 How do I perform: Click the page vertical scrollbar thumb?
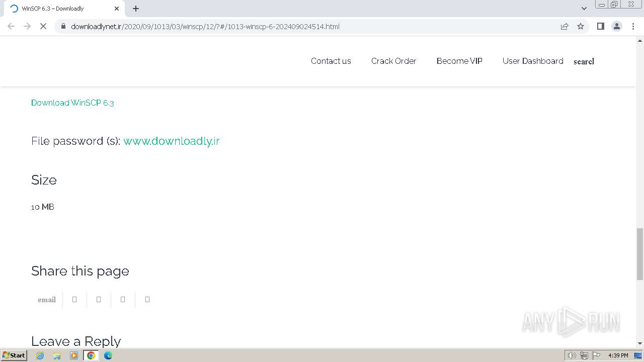(x=640, y=253)
